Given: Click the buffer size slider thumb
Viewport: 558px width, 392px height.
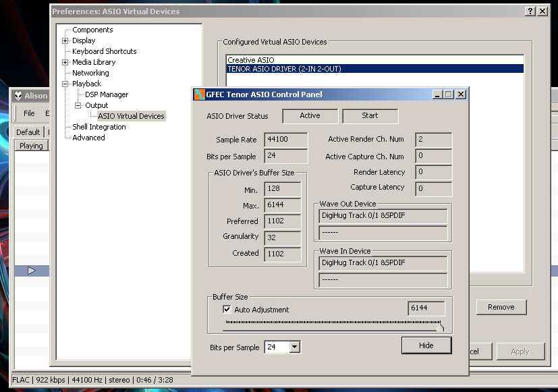Looking at the screenshot, I should (440, 327).
